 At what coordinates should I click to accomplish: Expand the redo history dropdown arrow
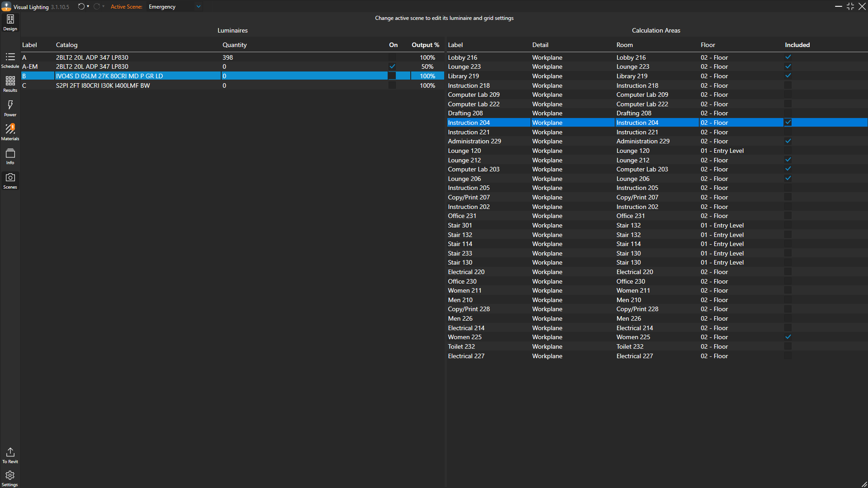pos(104,7)
